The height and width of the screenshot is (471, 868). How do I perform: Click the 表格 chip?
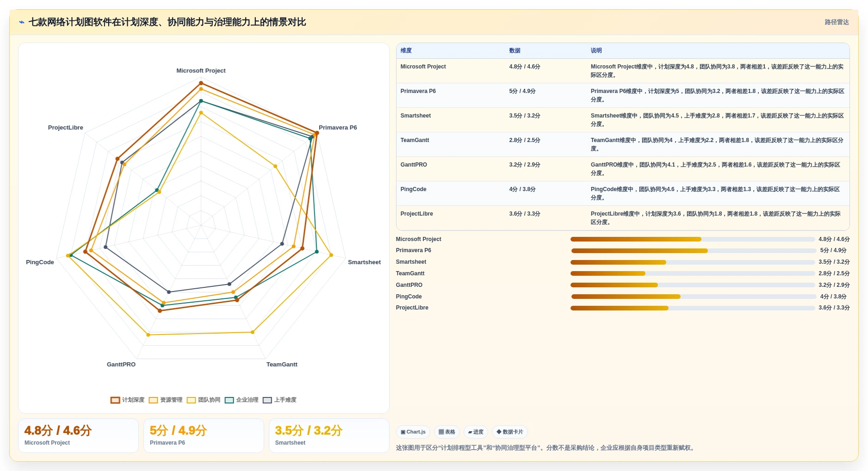pos(447,432)
